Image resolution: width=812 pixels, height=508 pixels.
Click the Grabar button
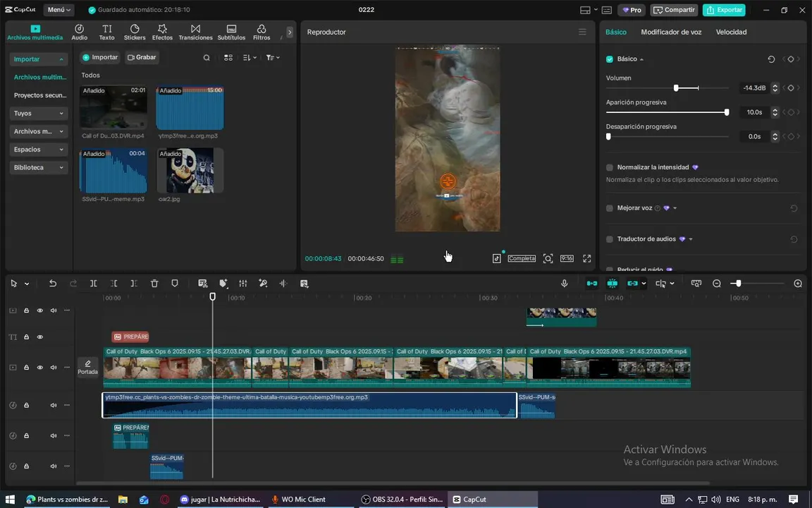(142, 58)
